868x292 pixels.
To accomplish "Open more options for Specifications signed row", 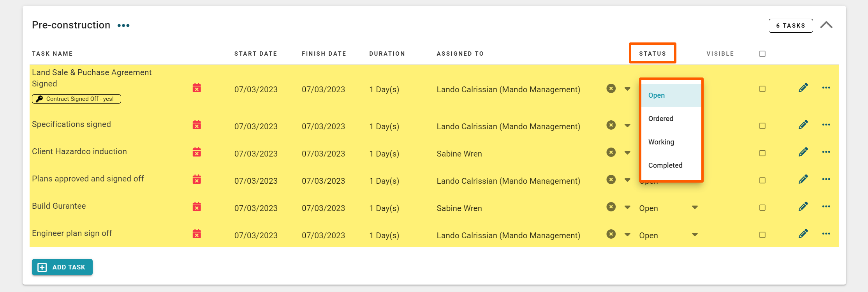I will click(826, 125).
